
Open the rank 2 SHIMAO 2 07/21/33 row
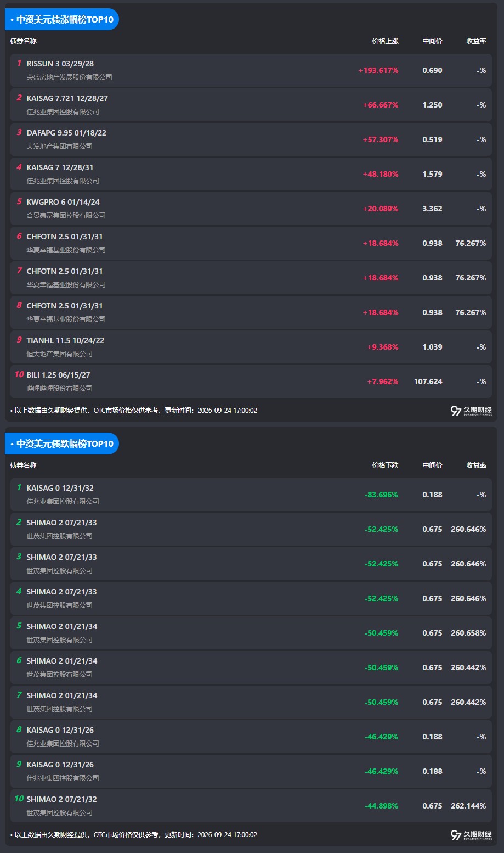coord(251,529)
